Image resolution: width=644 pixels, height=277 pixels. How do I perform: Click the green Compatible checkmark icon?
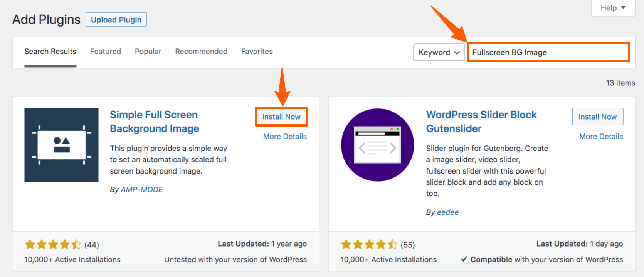pyautogui.click(x=464, y=259)
